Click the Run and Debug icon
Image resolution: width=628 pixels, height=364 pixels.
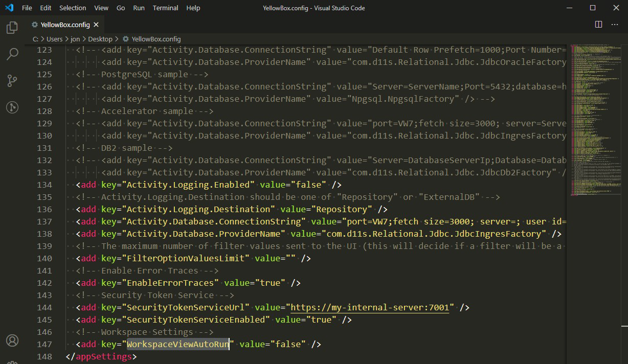(12, 107)
